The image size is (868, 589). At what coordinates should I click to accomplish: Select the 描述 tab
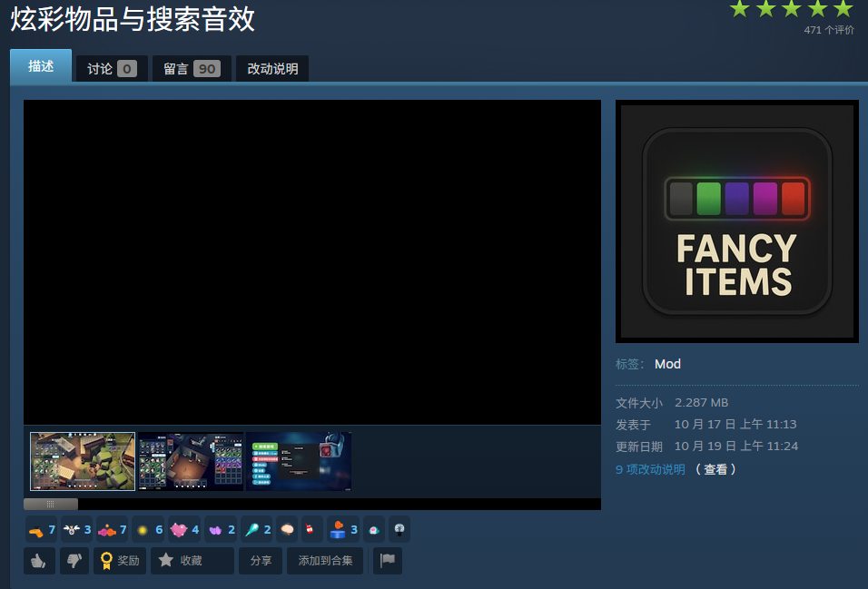point(40,66)
